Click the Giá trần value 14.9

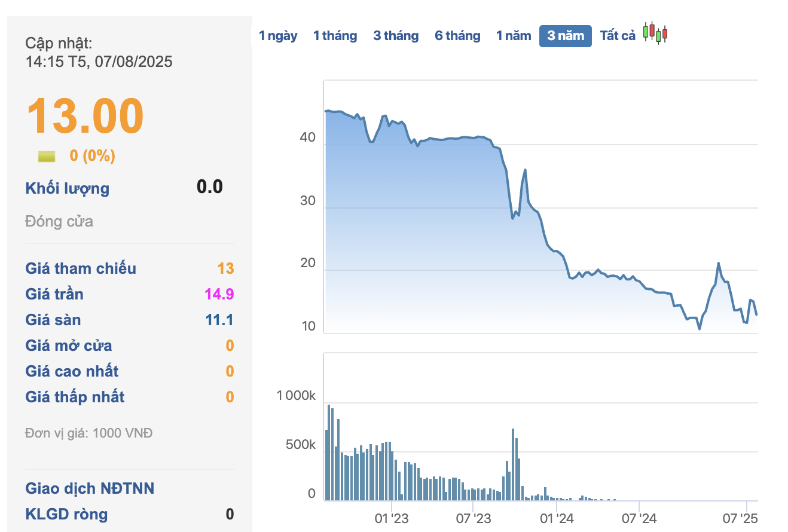click(x=219, y=294)
